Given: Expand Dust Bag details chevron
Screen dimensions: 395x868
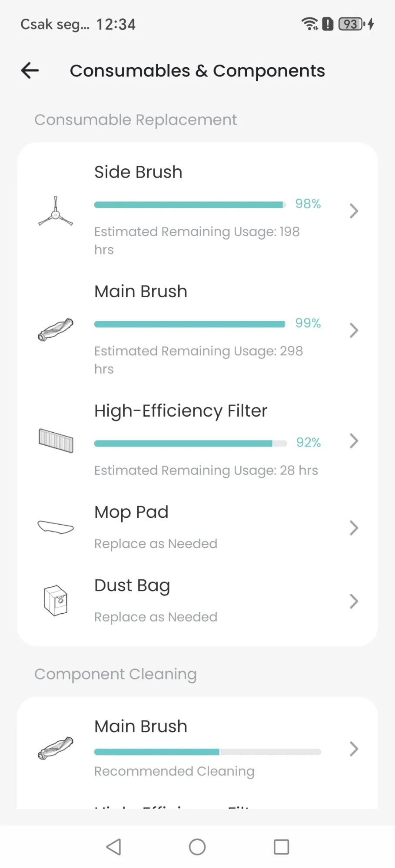Looking at the screenshot, I should (x=354, y=602).
